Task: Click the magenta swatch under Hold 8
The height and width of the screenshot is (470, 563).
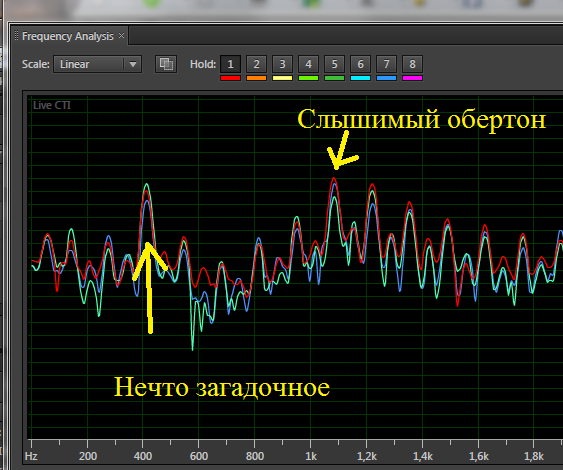Action: [412, 78]
